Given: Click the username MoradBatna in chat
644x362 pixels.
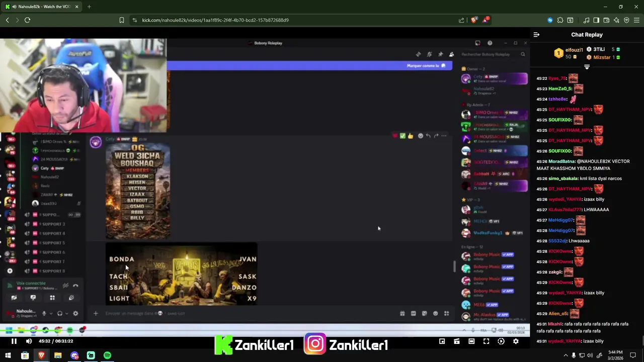Looking at the screenshot, I should [x=561, y=161].
